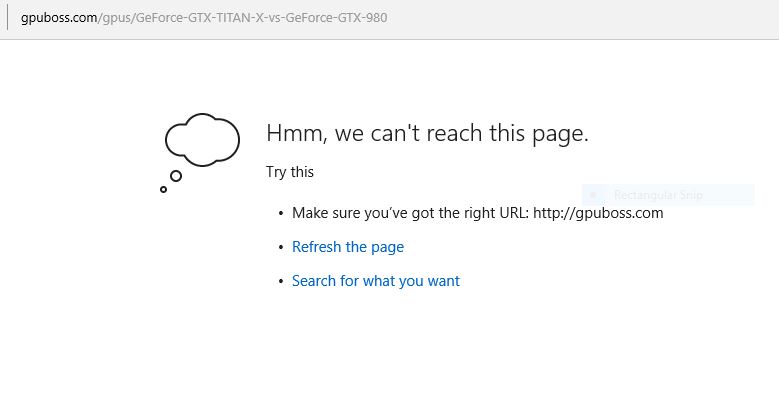Click the 'Make sure you've got the right URL' line
779x406 pixels.
(x=477, y=213)
